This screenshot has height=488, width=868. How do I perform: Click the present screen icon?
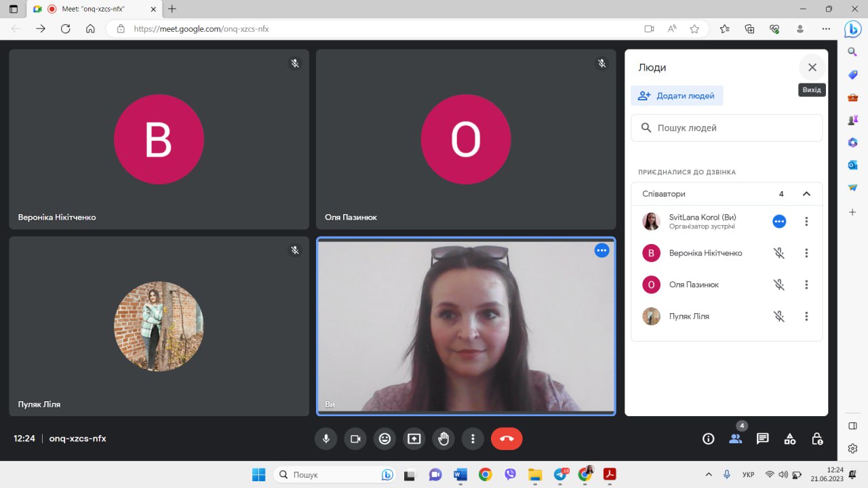click(414, 439)
